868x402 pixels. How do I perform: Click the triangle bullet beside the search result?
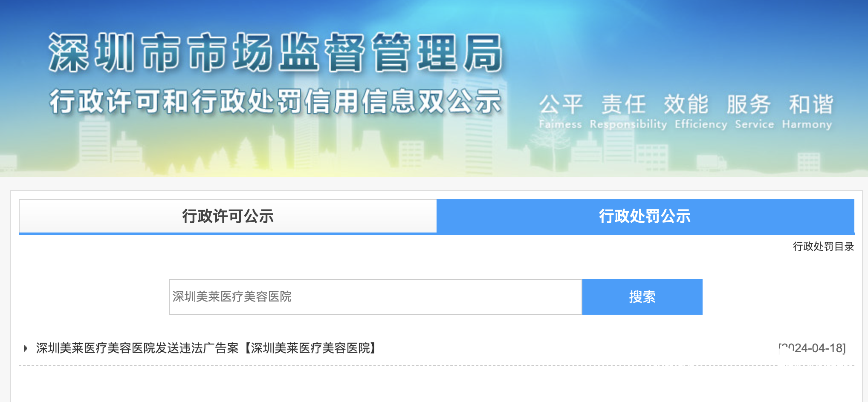[x=26, y=348]
